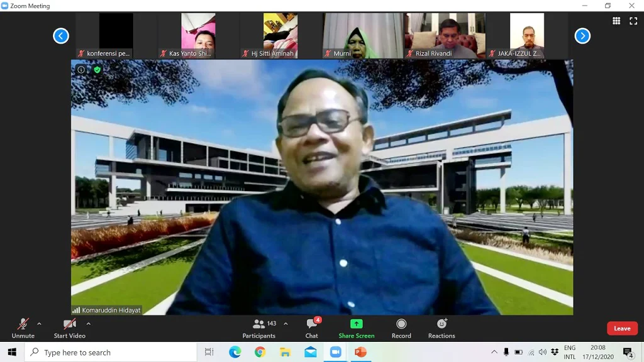The height and width of the screenshot is (362, 644).
Task: Click the meeting information icon
Action: 81,70
